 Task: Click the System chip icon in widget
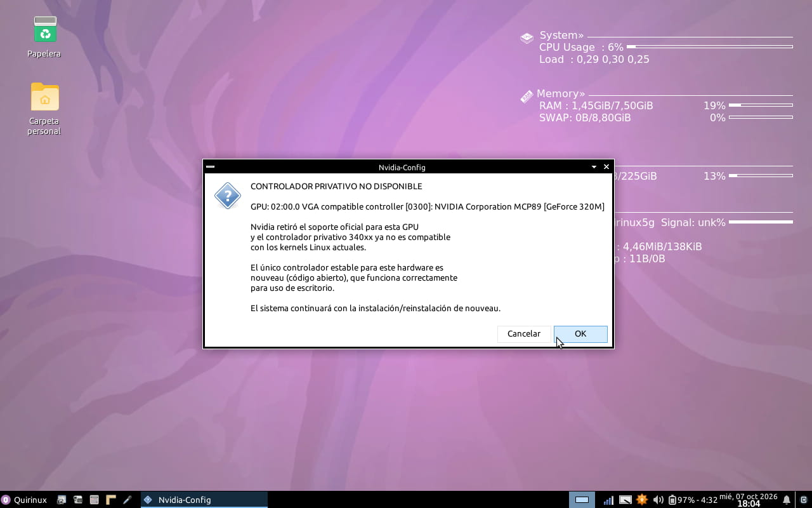pyautogui.click(x=527, y=38)
